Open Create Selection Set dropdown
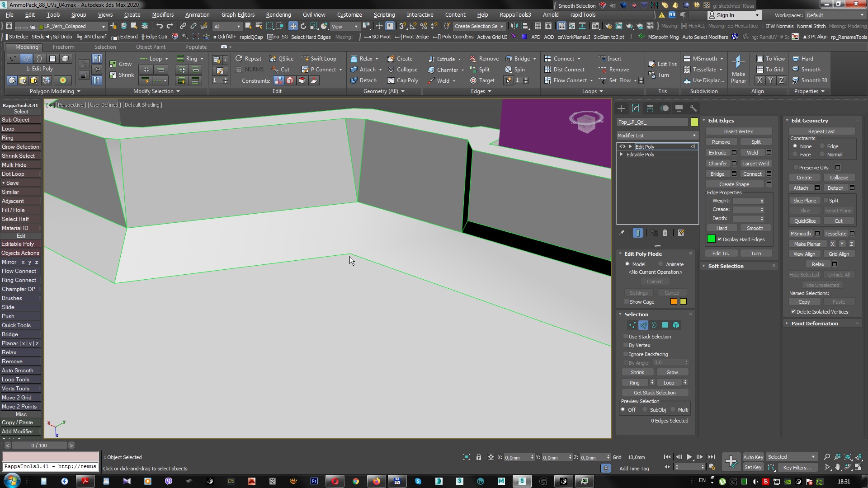Screen dimensions: 868x488 [x=479, y=26]
